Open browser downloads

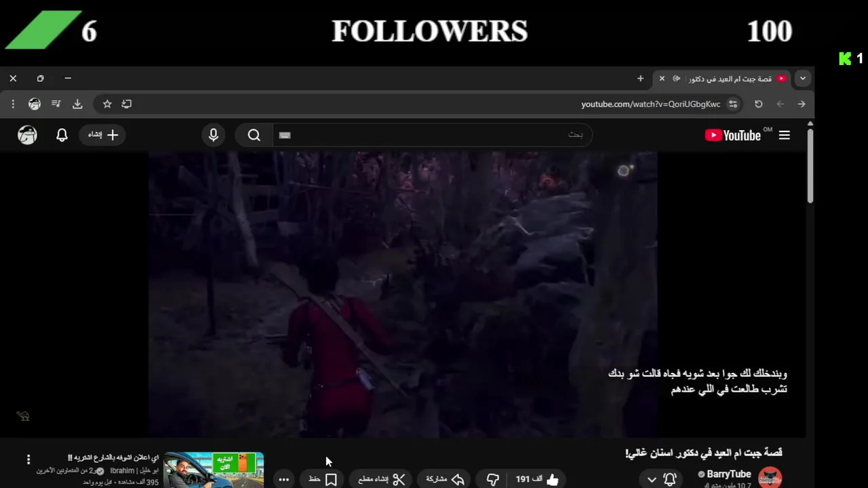click(77, 104)
